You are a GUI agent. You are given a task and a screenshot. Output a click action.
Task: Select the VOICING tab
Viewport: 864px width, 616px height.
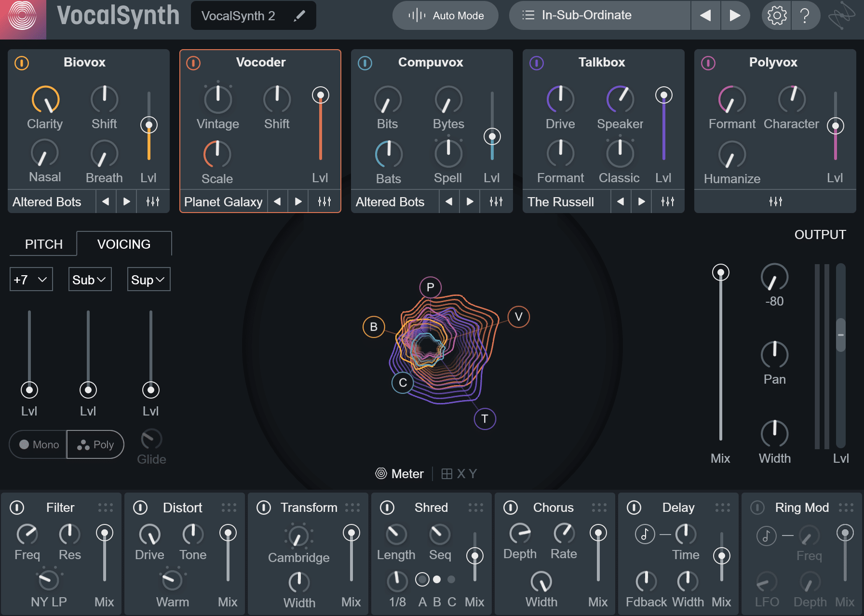[x=124, y=244]
